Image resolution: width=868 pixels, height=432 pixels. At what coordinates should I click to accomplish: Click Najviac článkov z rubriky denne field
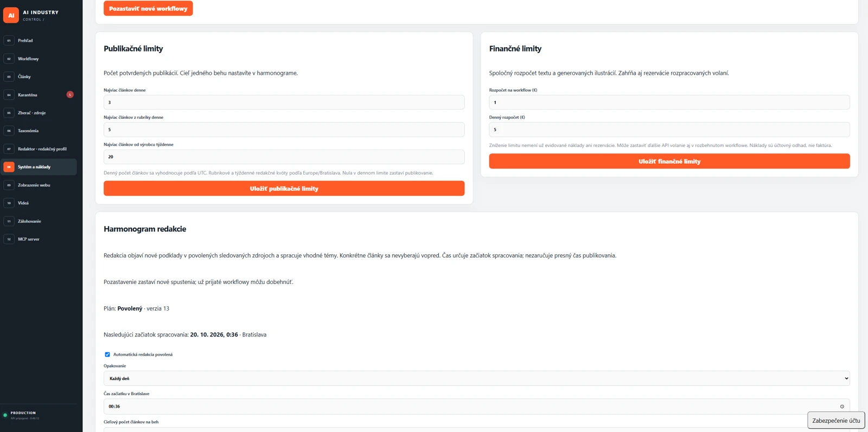coord(284,130)
